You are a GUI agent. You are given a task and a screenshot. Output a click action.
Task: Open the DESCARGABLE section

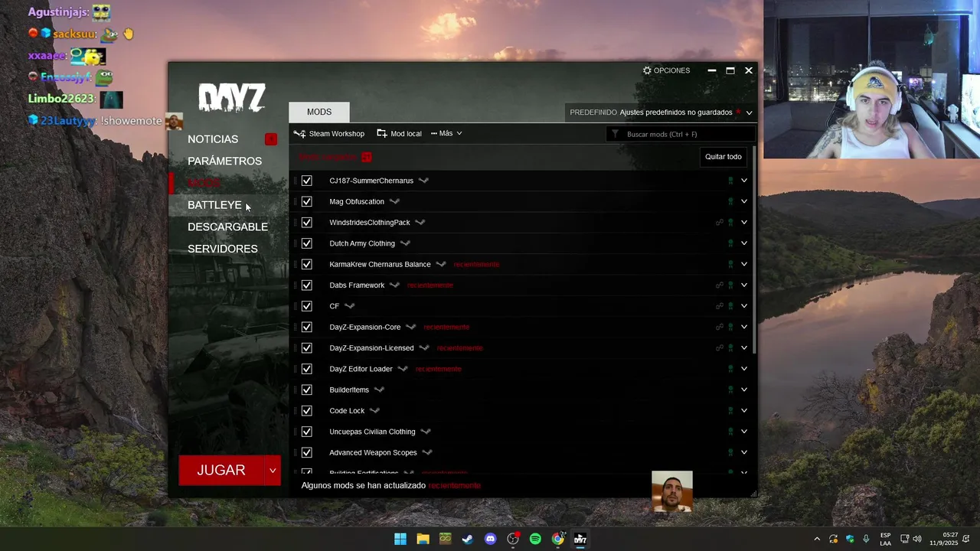click(227, 227)
